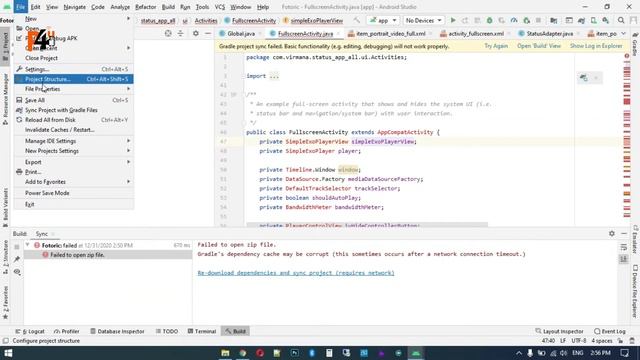Toggle the Device File Explorer side tool window
This screenshot has width=640, height=360.
[635, 291]
